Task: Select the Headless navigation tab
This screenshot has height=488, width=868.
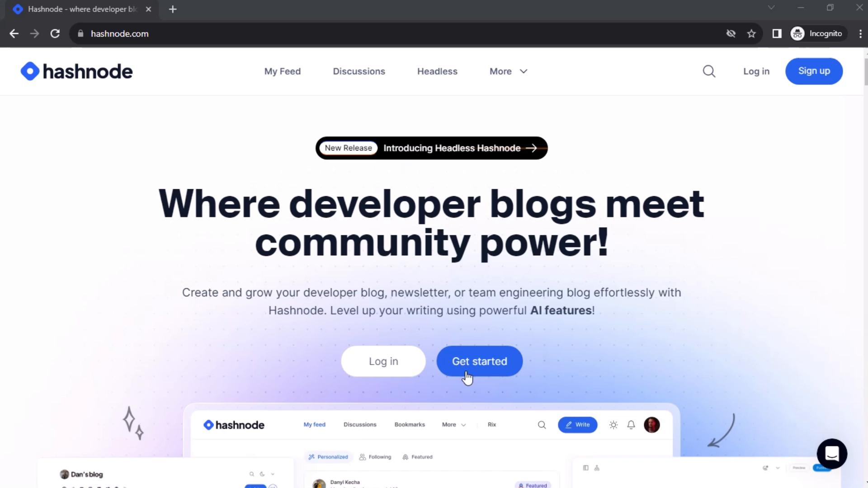Action: (438, 71)
